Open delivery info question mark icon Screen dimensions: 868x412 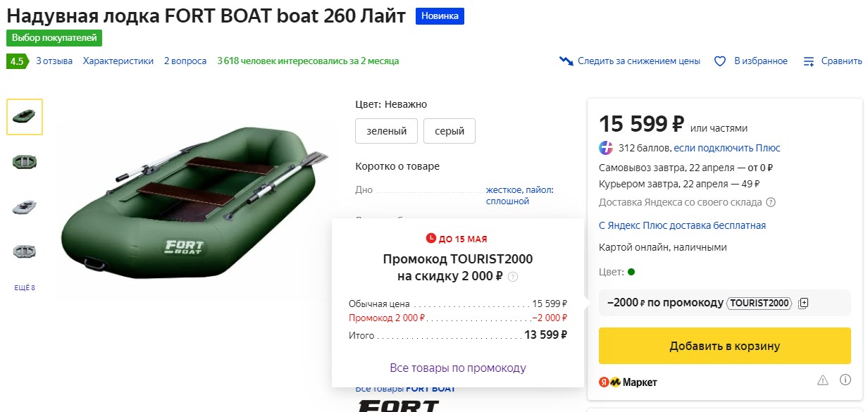771,202
